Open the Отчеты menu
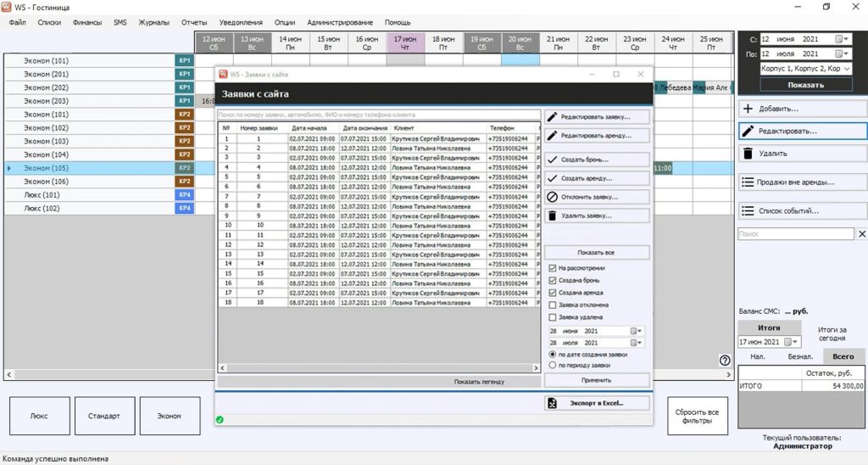Screen dimensions: 868x465 (194, 23)
